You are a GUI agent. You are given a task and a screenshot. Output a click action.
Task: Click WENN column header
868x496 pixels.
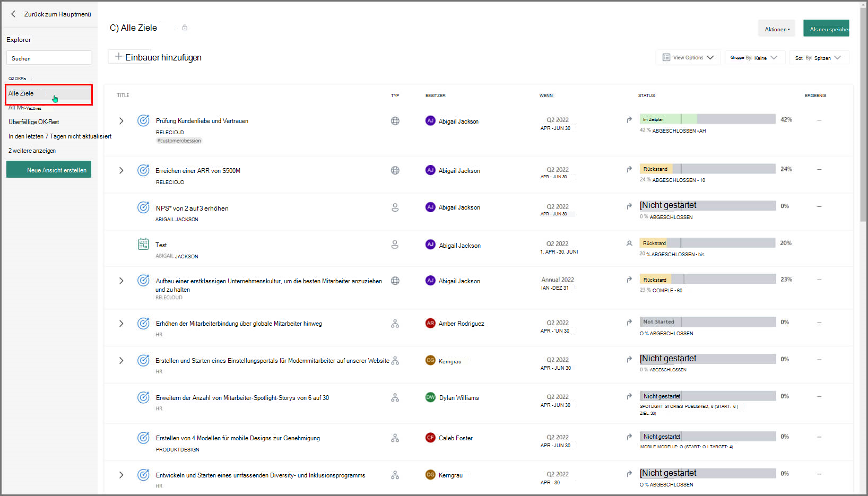[x=546, y=95]
